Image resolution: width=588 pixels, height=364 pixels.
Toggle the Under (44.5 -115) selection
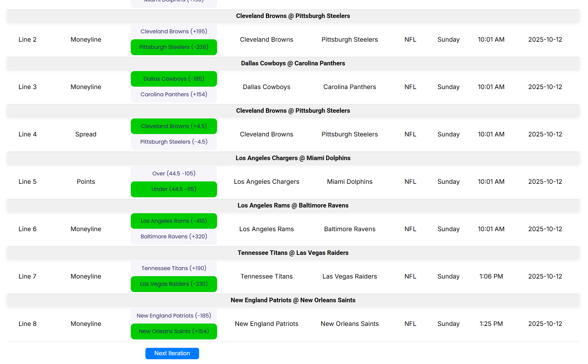(174, 189)
